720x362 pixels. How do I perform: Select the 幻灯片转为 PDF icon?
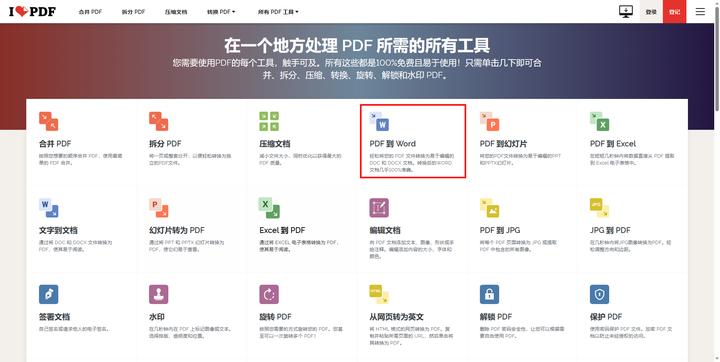(158, 208)
